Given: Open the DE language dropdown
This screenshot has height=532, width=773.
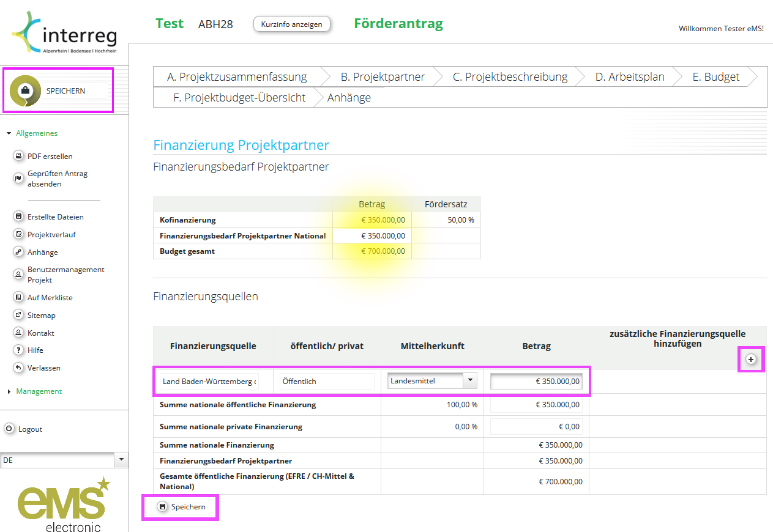Looking at the screenshot, I should pyautogui.click(x=121, y=460).
